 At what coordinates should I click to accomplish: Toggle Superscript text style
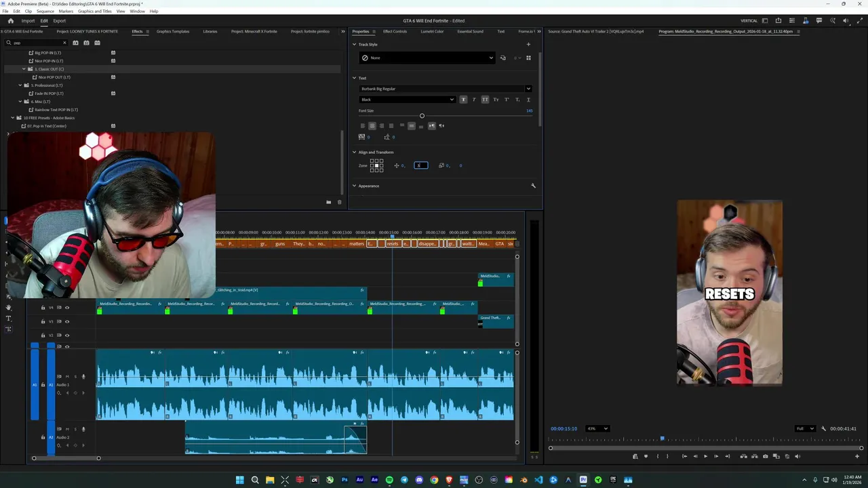point(507,100)
